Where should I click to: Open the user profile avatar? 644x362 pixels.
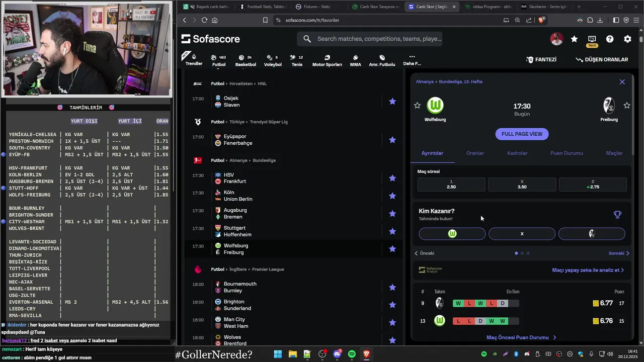(x=556, y=39)
